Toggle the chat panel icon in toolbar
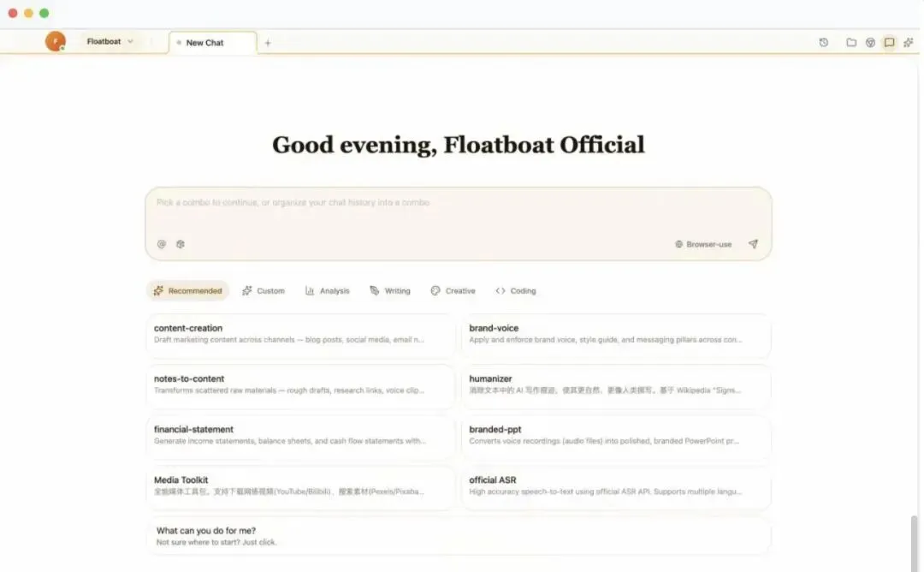This screenshot has width=924, height=572. [x=889, y=43]
